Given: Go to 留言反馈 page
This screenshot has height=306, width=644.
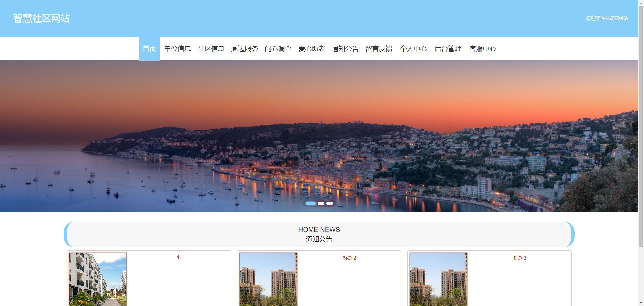Looking at the screenshot, I should 379,49.
